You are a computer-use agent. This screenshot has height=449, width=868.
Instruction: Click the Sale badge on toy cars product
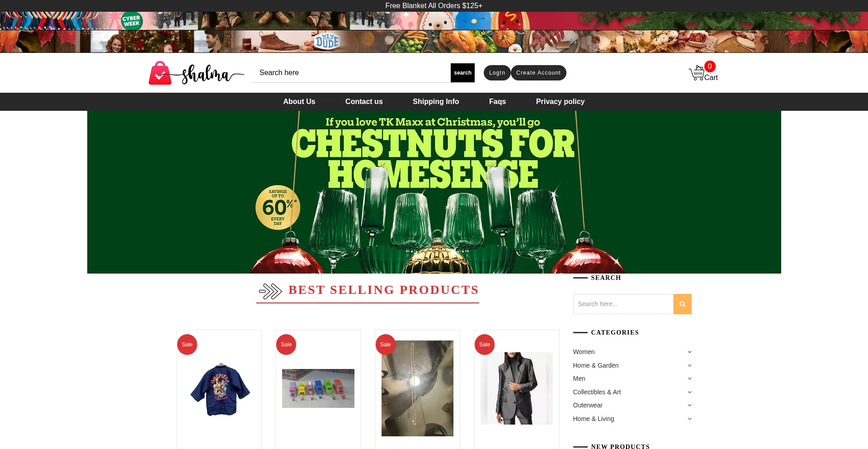pyautogui.click(x=286, y=345)
